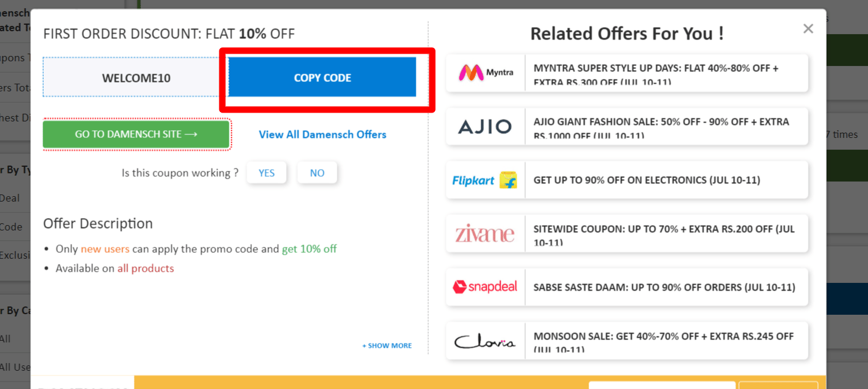Click the AJIO logo
This screenshot has height=389, width=868.
pyautogui.click(x=485, y=126)
